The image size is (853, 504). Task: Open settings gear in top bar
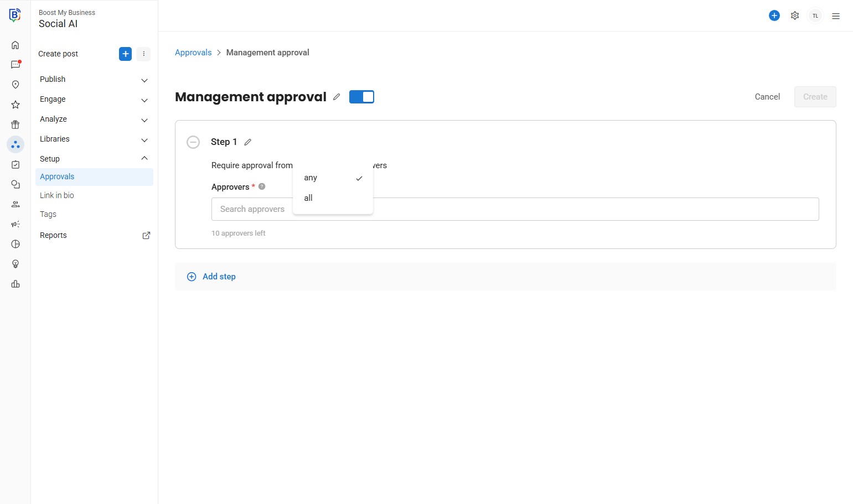(795, 16)
